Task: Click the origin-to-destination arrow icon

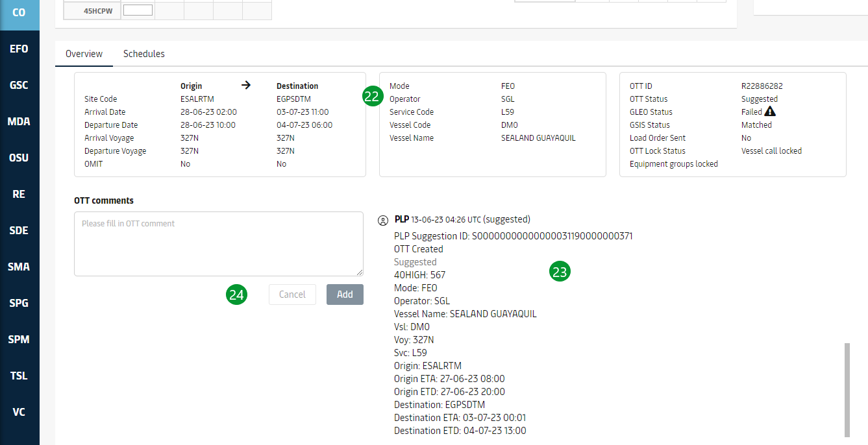Action: (x=246, y=85)
